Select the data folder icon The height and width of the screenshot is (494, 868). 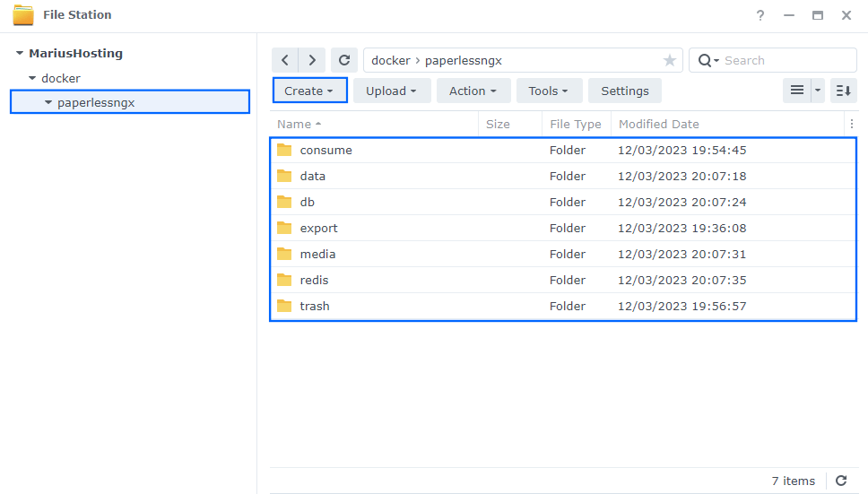pos(284,176)
